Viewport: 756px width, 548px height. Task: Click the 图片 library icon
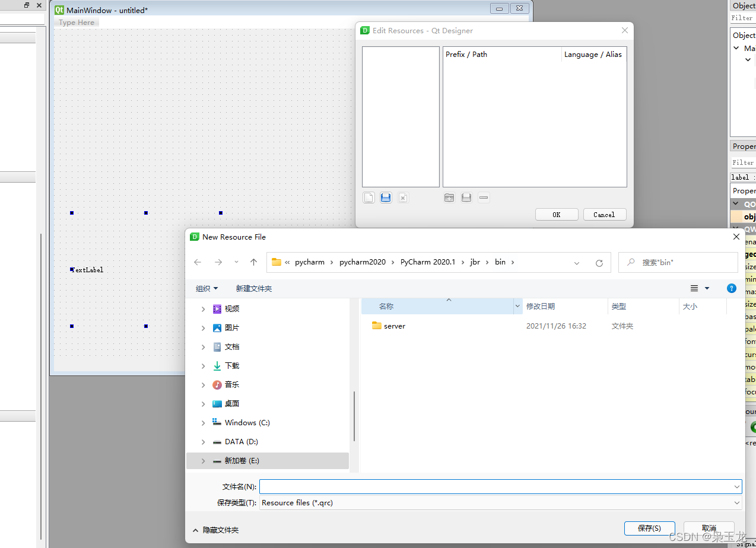click(217, 327)
